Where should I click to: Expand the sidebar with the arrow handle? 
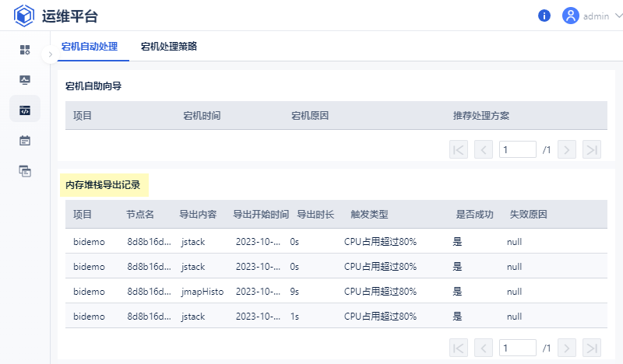tap(50, 54)
